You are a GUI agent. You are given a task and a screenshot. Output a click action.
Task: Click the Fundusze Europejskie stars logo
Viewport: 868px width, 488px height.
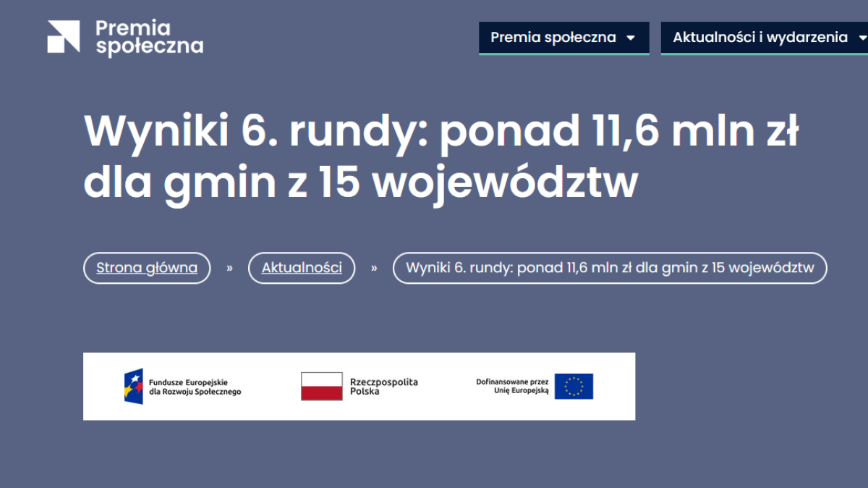click(134, 386)
